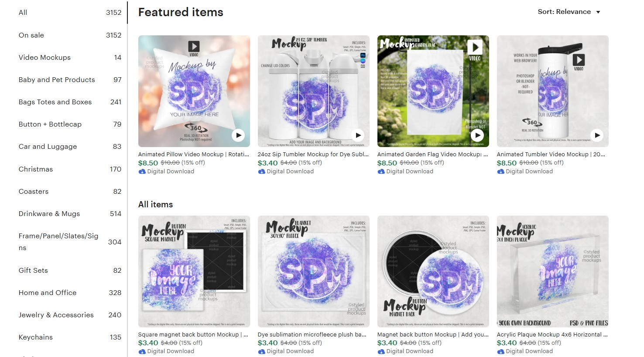
Task: Open the Dye sublimation microfleece plush blanket listing
Action: (x=312, y=335)
